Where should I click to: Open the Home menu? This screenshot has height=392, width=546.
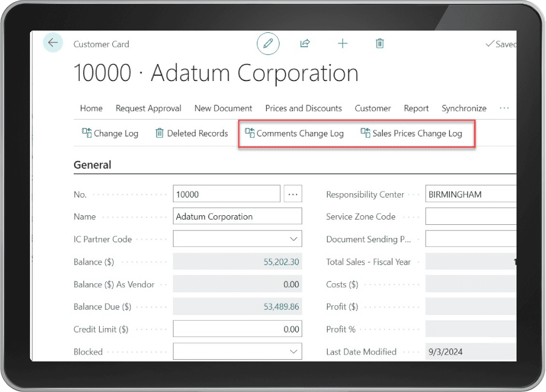91,108
